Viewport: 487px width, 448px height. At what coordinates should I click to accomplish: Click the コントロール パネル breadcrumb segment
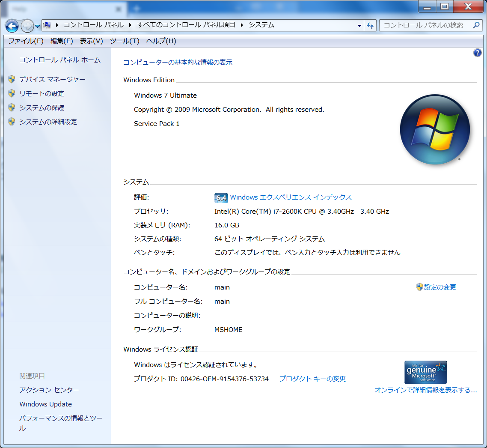click(x=94, y=25)
